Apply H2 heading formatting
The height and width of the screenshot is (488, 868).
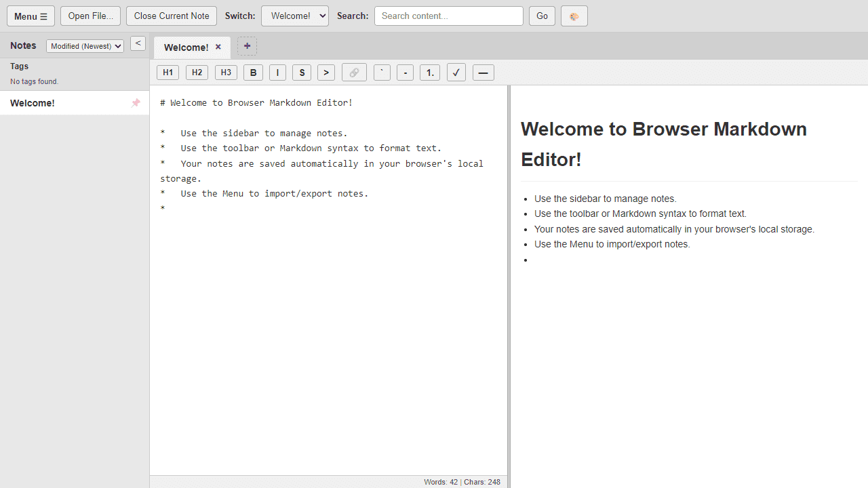(197, 73)
